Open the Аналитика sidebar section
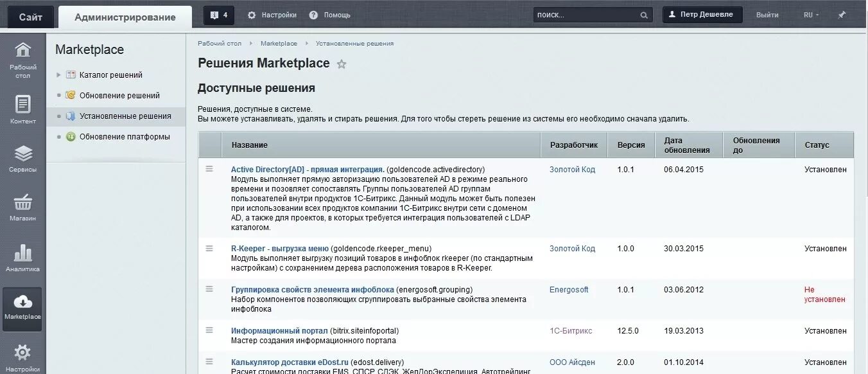 [23, 257]
